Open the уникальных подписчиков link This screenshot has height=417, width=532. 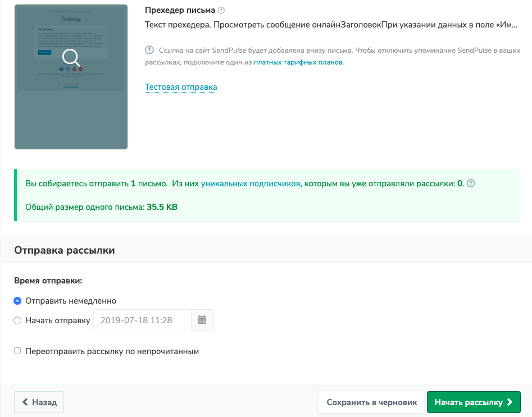(x=251, y=184)
